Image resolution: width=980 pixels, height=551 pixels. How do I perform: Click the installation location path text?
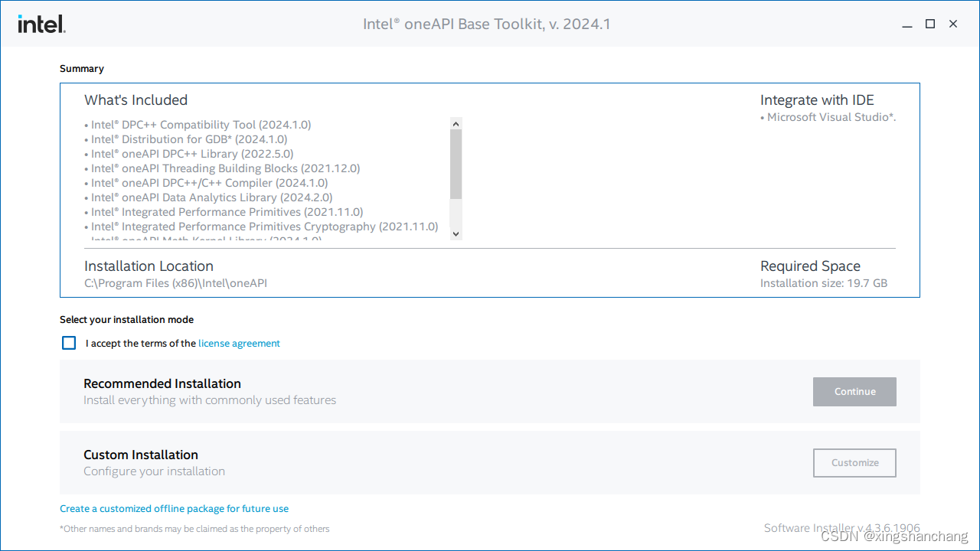[x=175, y=283]
